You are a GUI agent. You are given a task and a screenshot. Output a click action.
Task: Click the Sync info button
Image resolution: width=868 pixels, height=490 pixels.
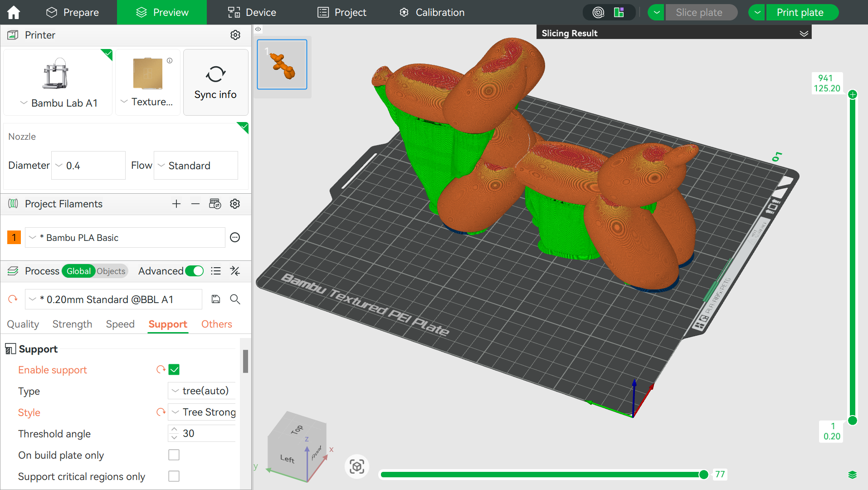tap(216, 82)
